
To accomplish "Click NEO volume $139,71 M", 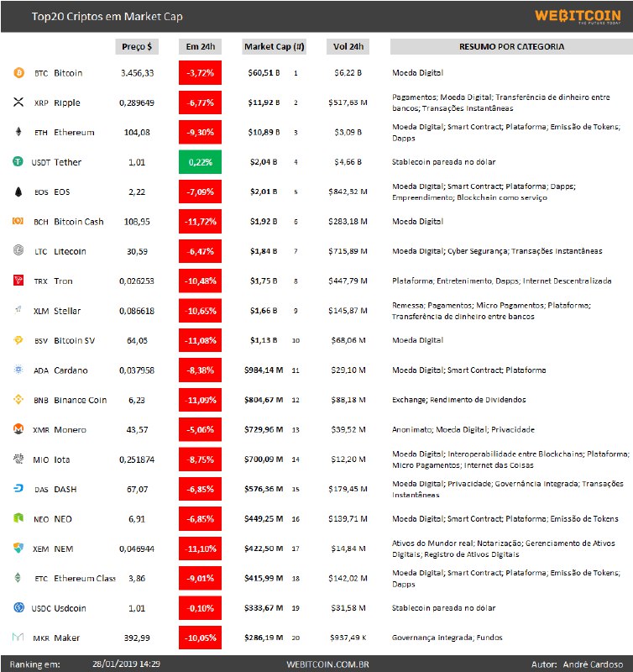I will (x=348, y=519).
